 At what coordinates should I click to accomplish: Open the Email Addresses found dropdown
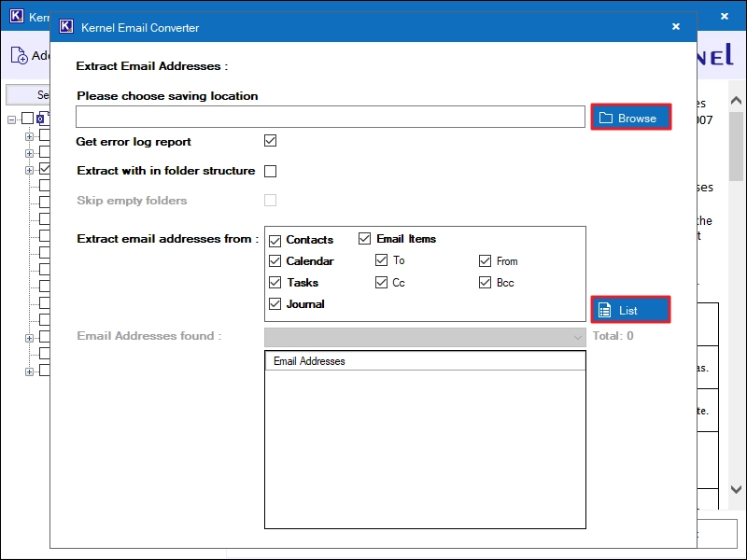click(425, 337)
